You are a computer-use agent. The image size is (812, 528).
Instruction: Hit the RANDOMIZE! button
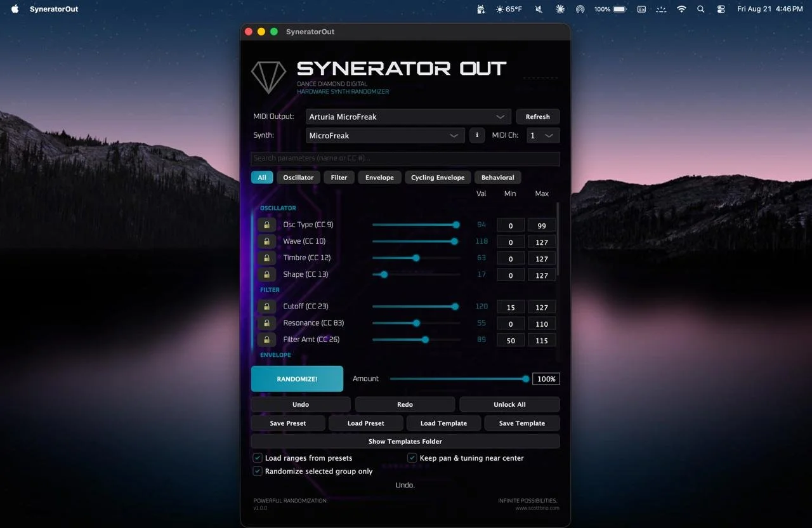point(297,379)
